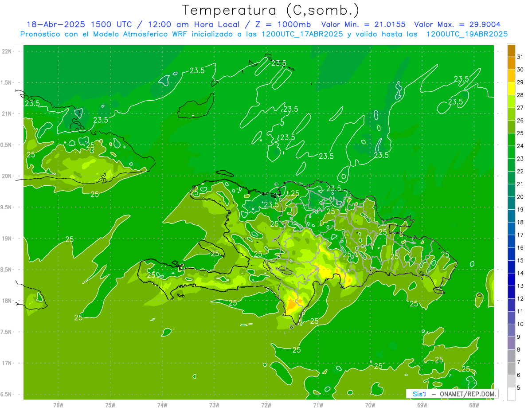Click the "Valor Min. = 21.0155" readout

[x=363, y=24]
